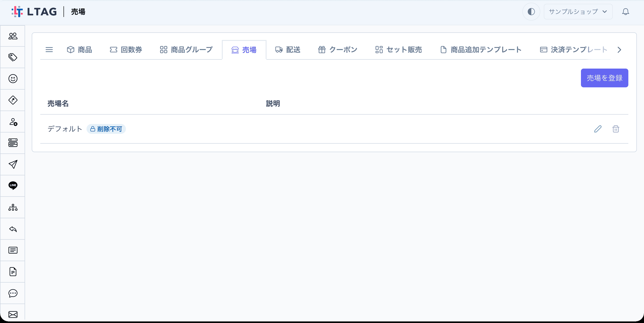Open the tags sidebar icon

tap(13, 57)
